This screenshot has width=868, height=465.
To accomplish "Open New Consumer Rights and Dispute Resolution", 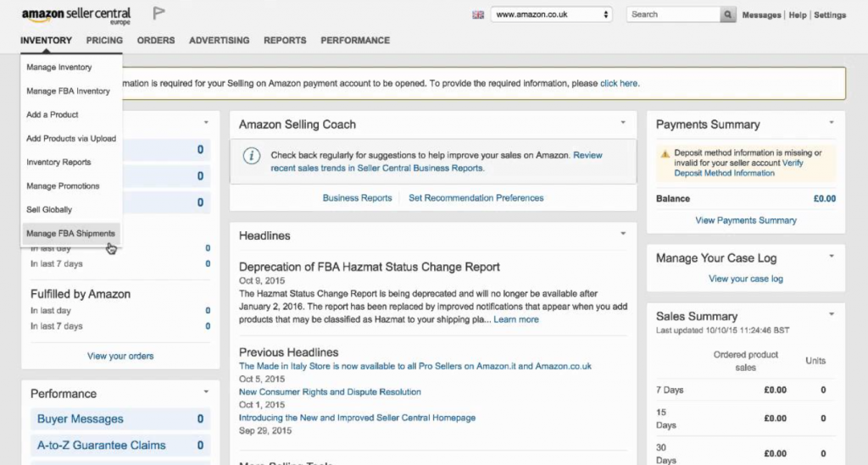I will tap(330, 392).
